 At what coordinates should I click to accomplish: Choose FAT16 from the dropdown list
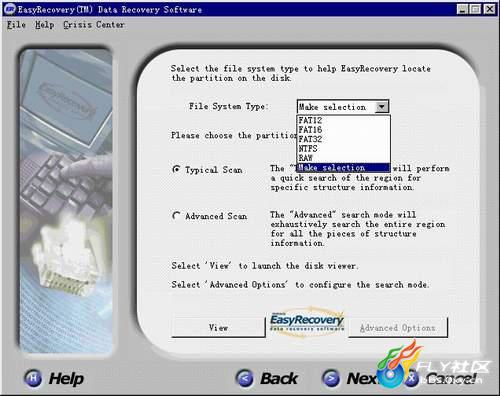coord(344,129)
